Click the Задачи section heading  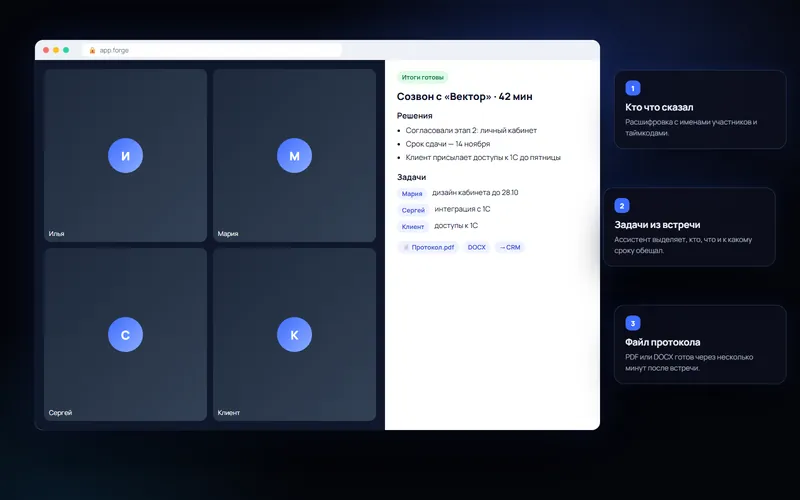(x=412, y=177)
